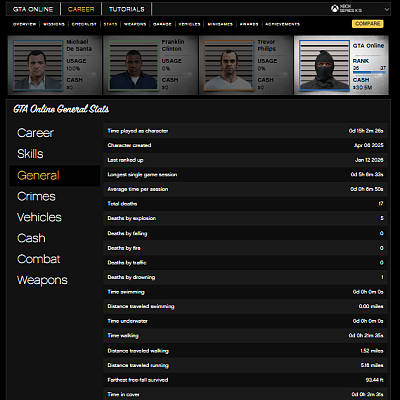Viewport: 400px width, 400px height.
Task: Go to the Checklist sub-menu
Action: pyautogui.click(x=84, y=24)
